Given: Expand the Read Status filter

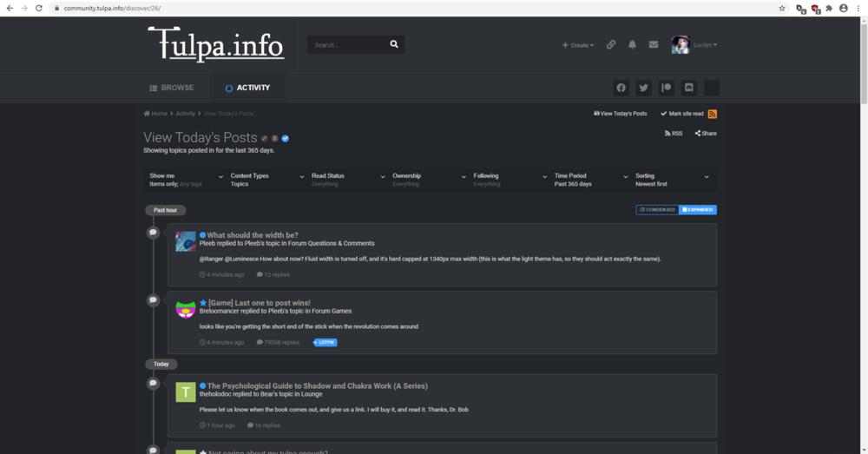Looking at the screenshot, I should tap(346, 180).
